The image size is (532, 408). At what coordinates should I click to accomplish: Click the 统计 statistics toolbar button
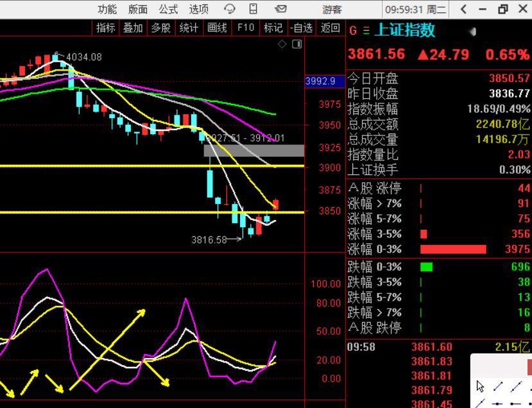(x=189, y=28)
